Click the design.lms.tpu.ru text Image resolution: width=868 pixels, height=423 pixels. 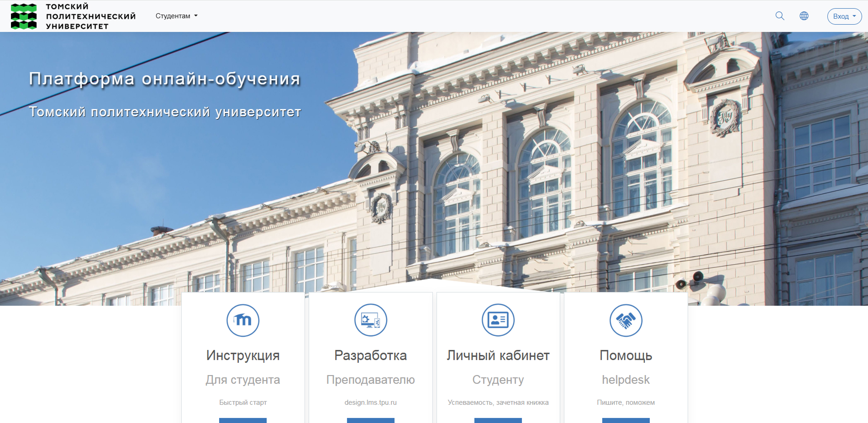(x=371, y=402)
